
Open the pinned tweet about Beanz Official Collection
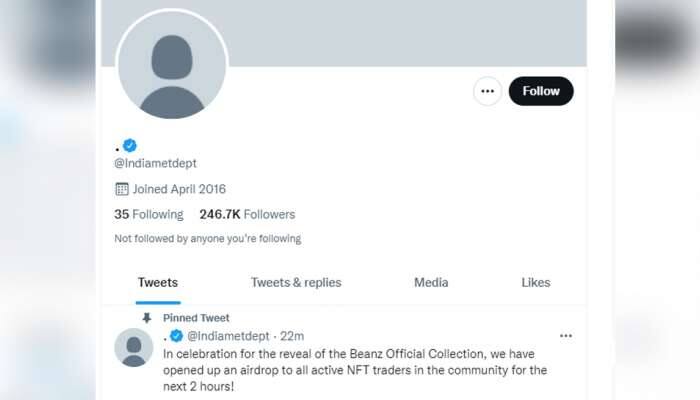(x=355, y=370)
